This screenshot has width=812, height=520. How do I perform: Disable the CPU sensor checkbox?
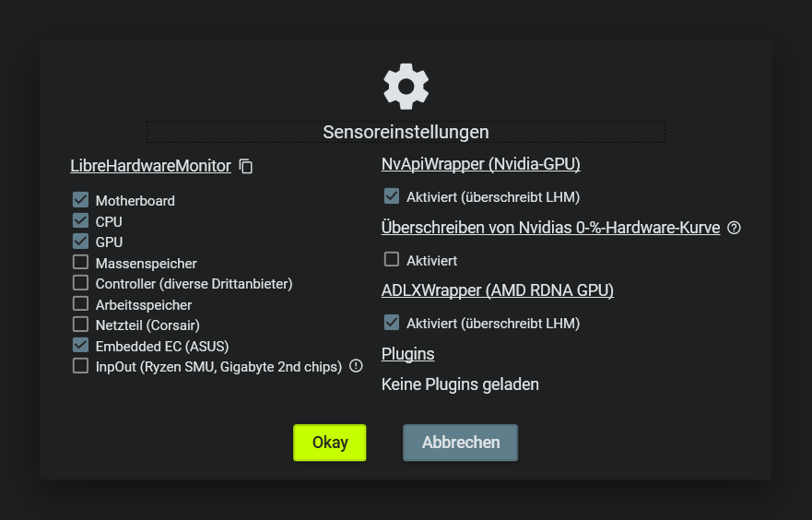(x=80, y=221)
